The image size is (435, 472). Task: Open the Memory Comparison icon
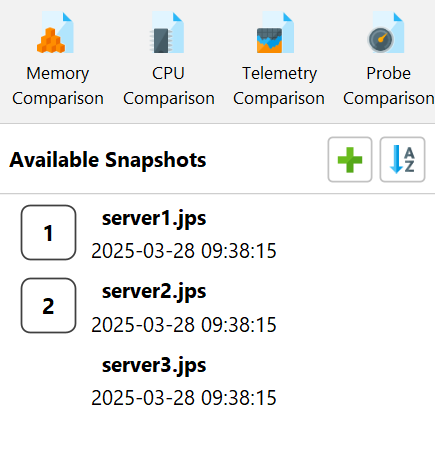pos(55,32)
